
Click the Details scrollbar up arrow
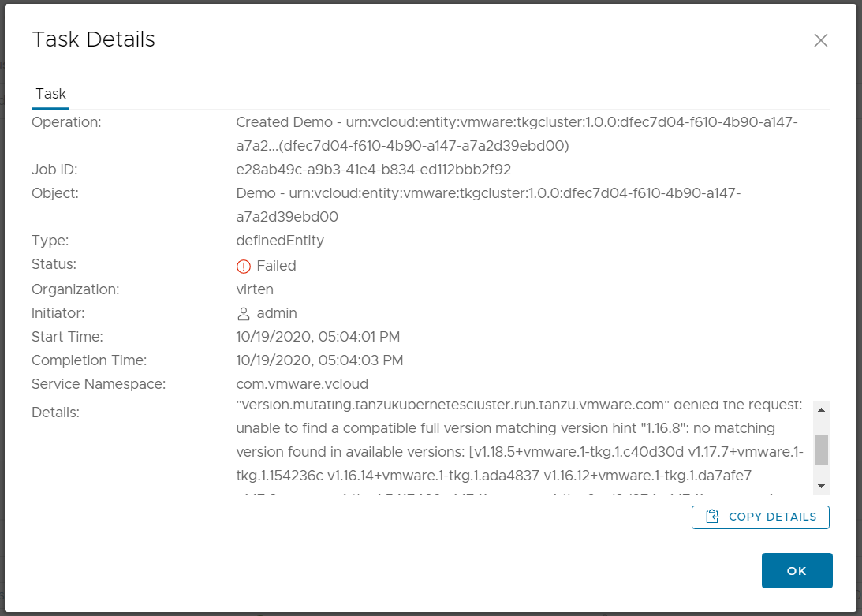click(821, 410)
